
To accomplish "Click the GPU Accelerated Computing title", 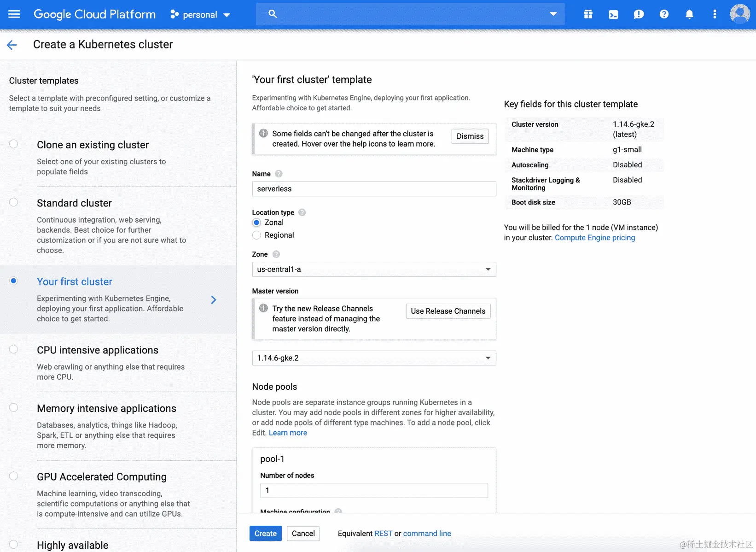I will [x=102, y=477].
